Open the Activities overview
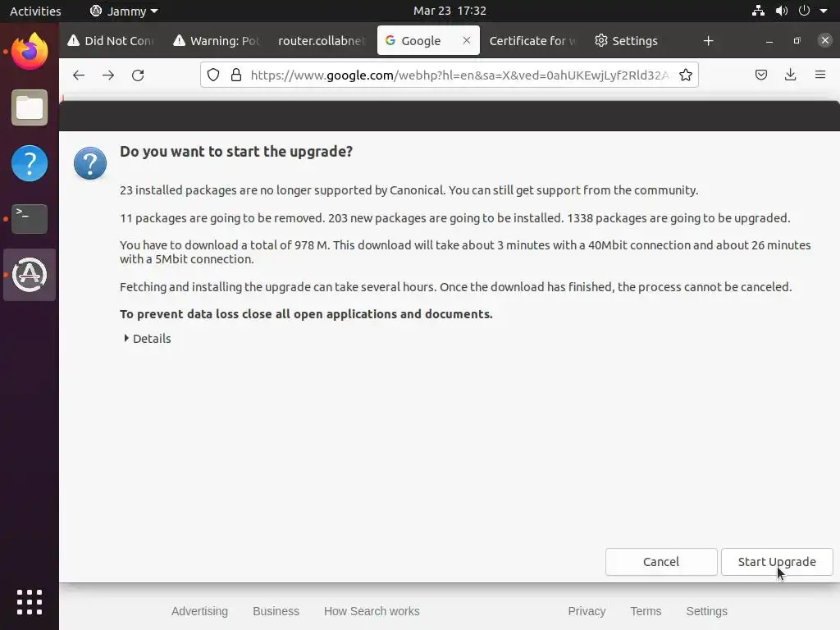840x630 pixels. pyautogui.click(x=35, y=11)
